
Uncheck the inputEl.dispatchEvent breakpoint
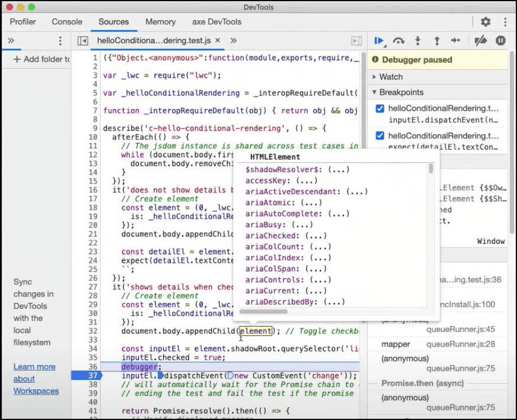pyautogui.click(x=380, y=108)
